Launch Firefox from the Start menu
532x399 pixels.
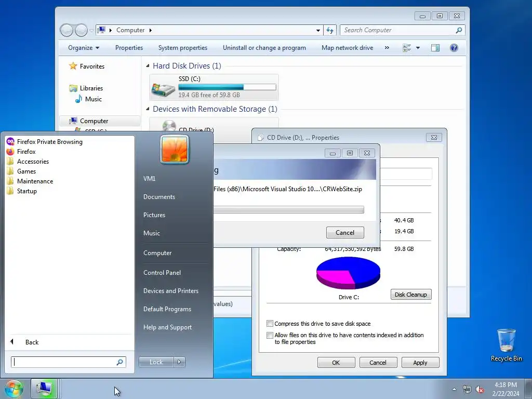[x=21, y=152]
